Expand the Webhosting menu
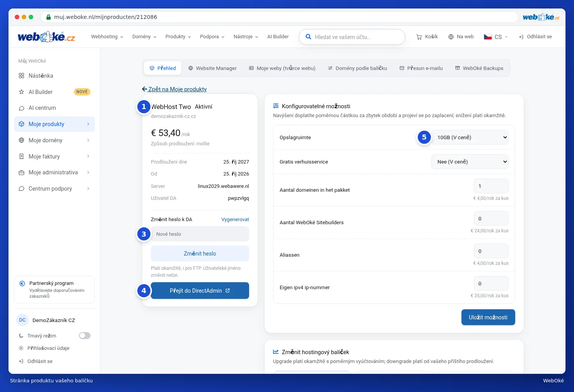Screen dimensions: 574x392 [x=107, y=37]
